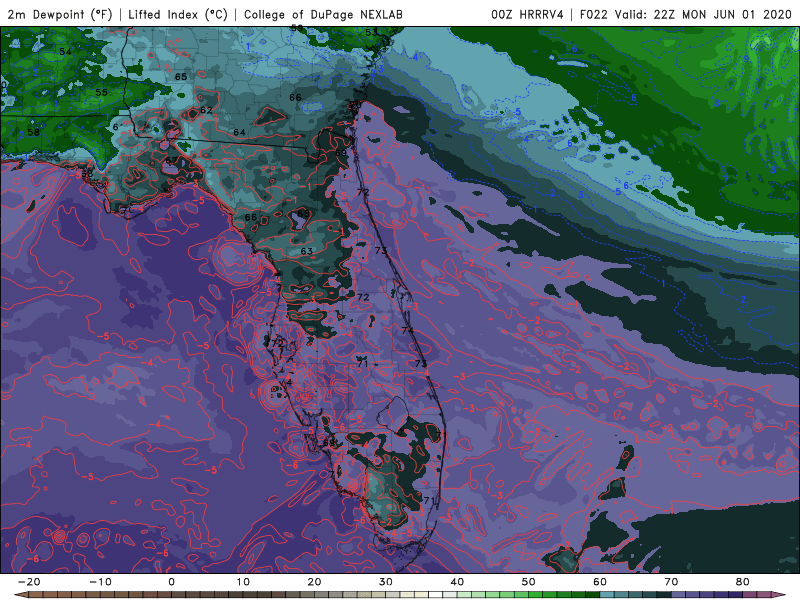Click the 30 label on the color scale
This screenshot has width=800, height=600.
tap(386, 582)
